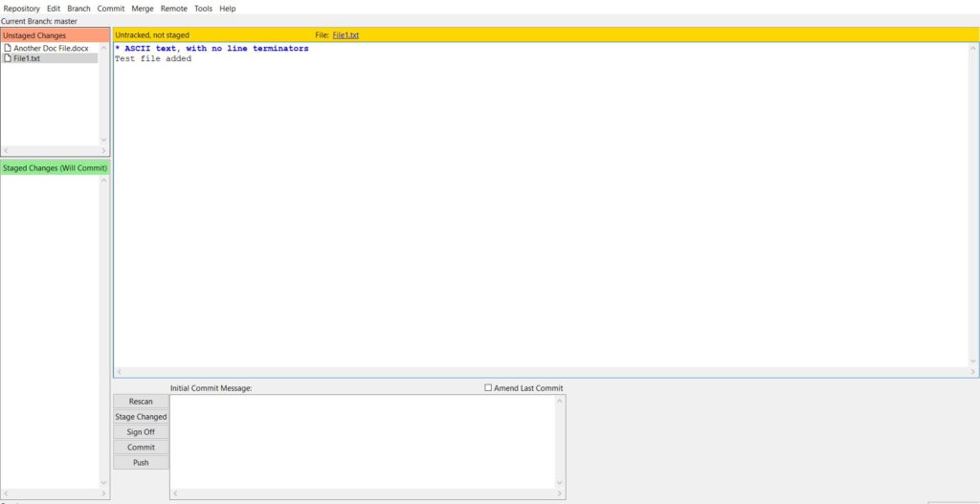Viewport: 980px width, 504px height.
Task: Click inside the Initial Commit Message box
Action: 363,441
